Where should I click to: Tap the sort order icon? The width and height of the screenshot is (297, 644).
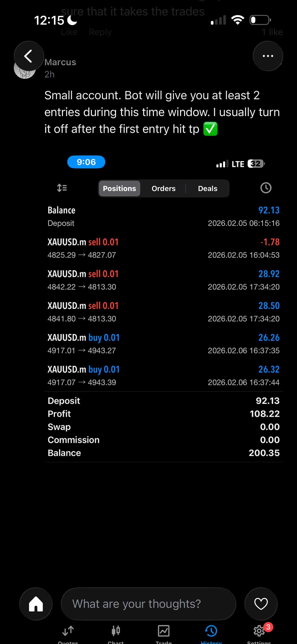coord(62,188)
